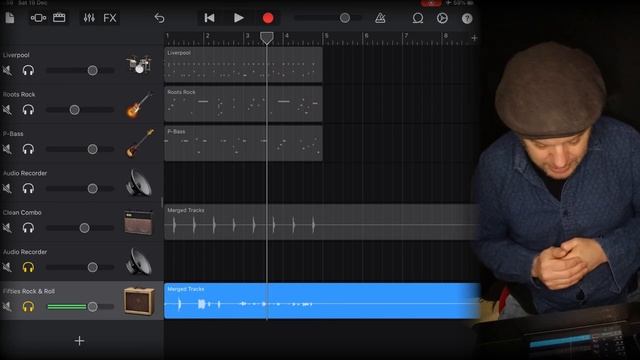Mute the Liverpool track
640x360 pixels.
[x=7, y=71]
